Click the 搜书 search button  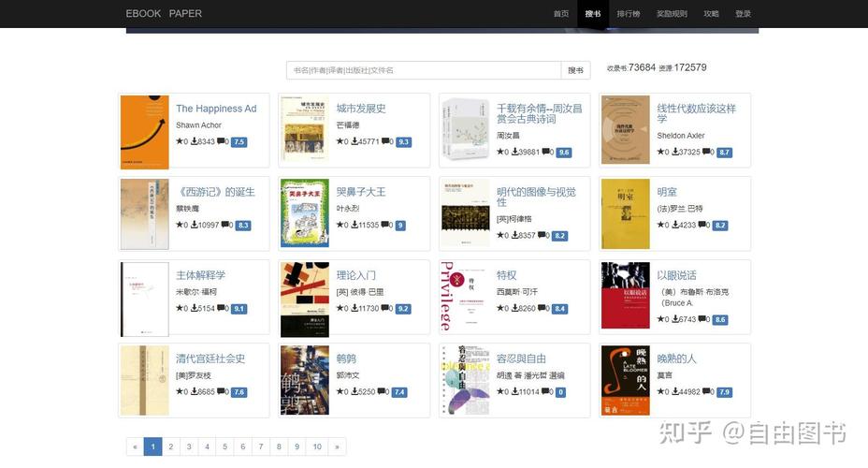[x=576, y=70]
